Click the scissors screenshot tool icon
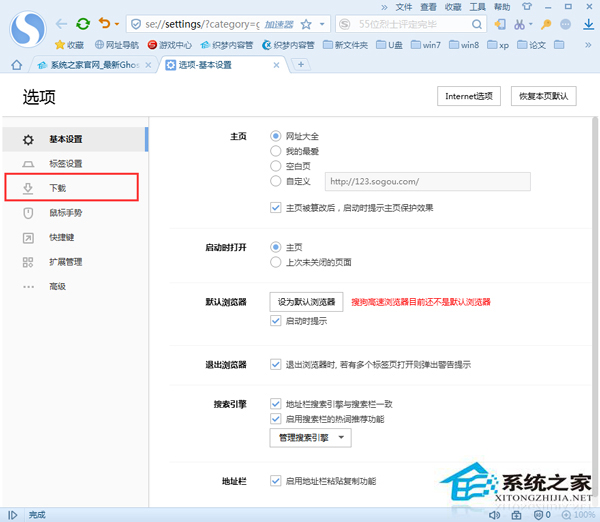600x522 pixels. point(518,23)
